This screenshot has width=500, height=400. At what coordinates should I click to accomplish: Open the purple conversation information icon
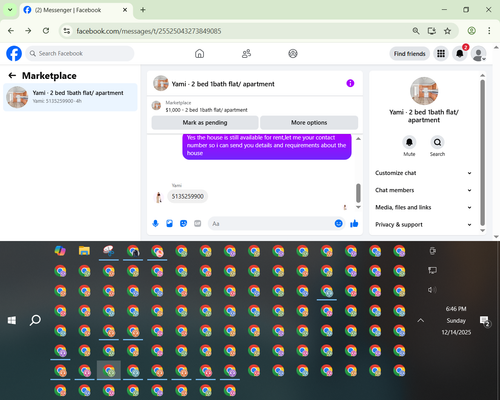click(x=350, y=83)
